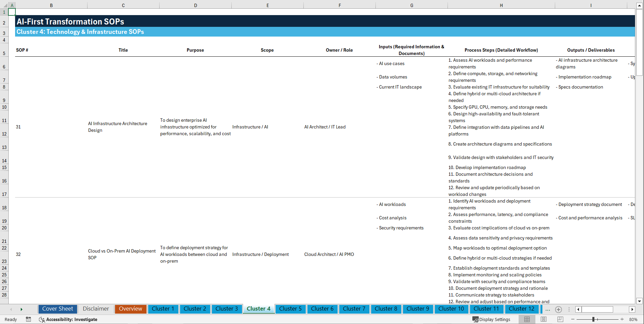This screenshot has height=324, width=644.
Task: Add a new worksheet with the plus icon
Action: [559, 309]
